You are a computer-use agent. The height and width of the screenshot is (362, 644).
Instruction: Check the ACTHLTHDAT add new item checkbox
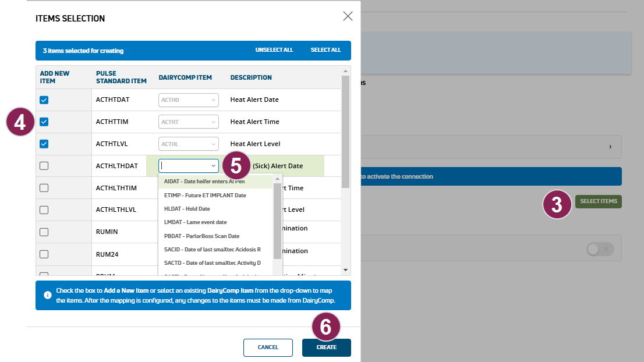coord(44,166)
